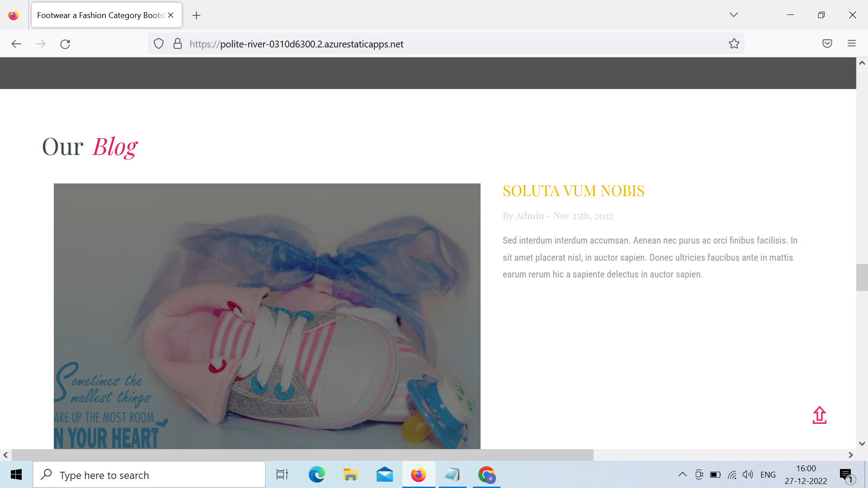
Task: Click the By Admin author link
Action: point(523,216)
